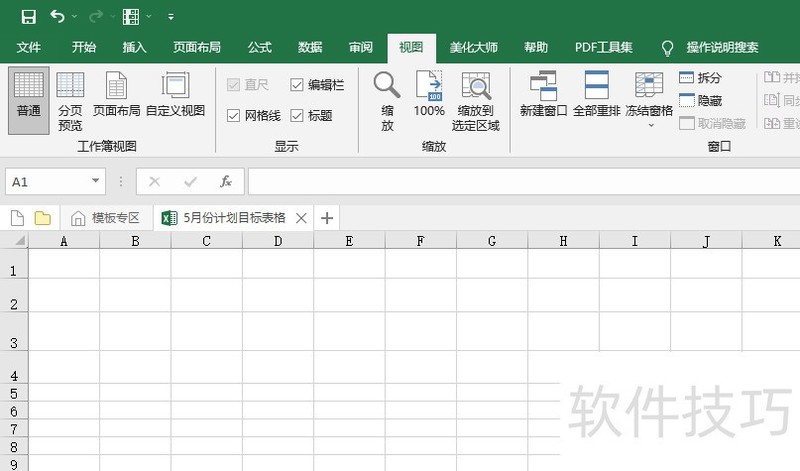This screenshot has width=800, height=471.
Task: Click the film-strip icon in quick access toolbar
Action: point(131,17)
